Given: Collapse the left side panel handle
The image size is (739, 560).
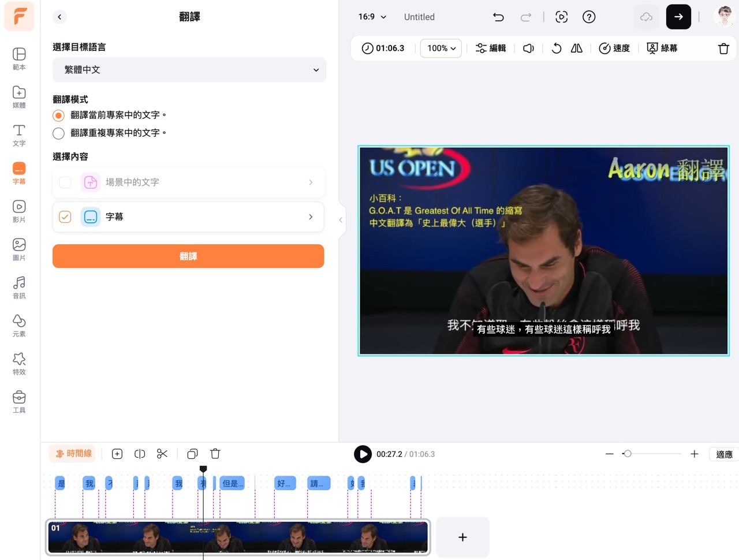Looking at the screenshot, I should pos(341,220).
